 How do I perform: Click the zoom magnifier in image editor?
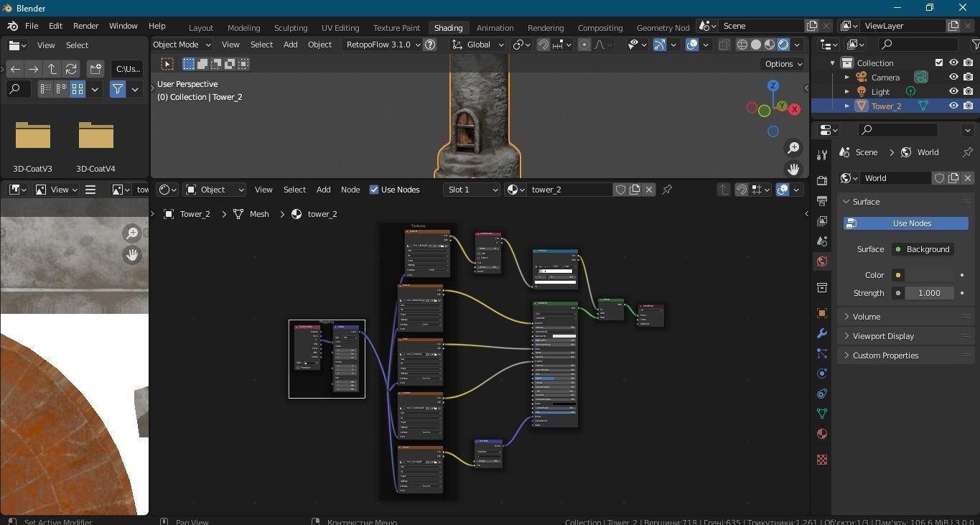point(132,233)
